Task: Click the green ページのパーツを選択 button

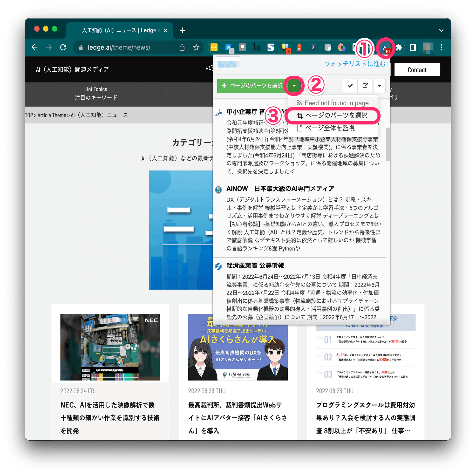Action: [252, 86]
